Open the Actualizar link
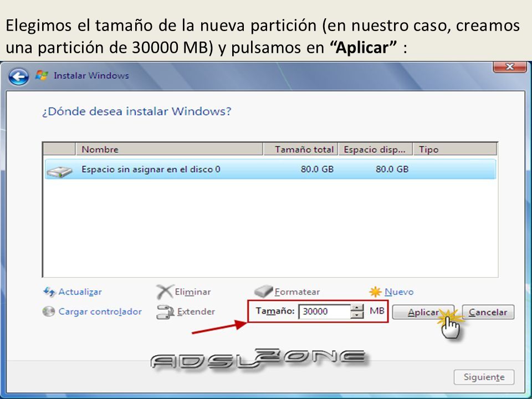Image resolution: width=532 pixels, height=399 pixels. point(80,292)
